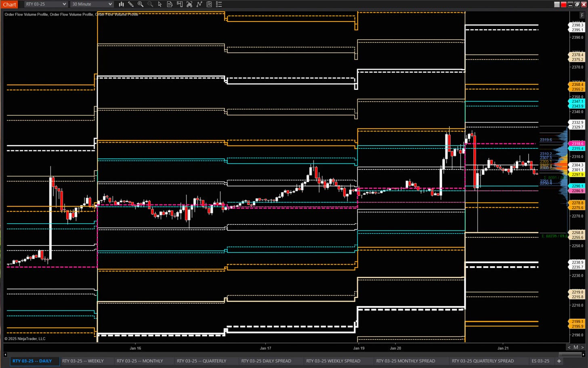Click the horizontal scrollbar left arrow
The width and height of the screenshot is (588, 368).
(5, 354)
